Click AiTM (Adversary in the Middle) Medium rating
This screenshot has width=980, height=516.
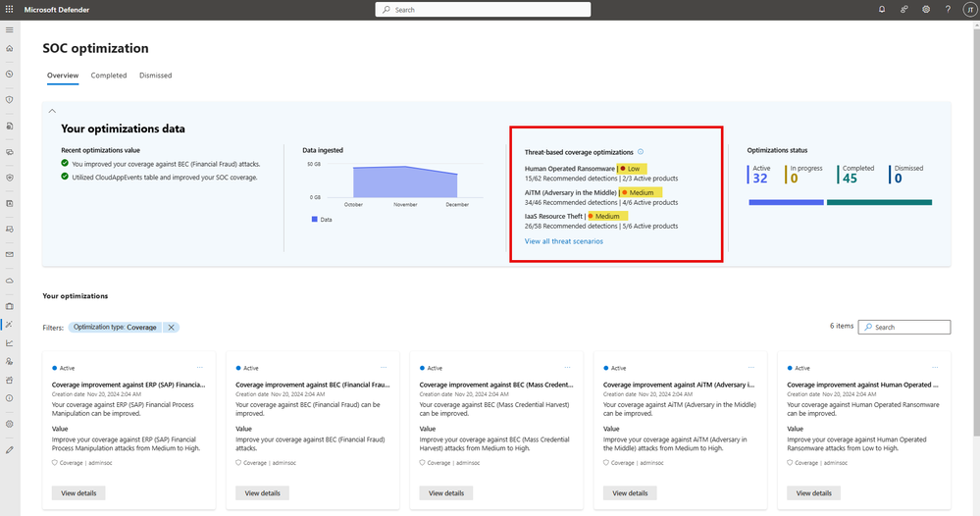point(640,192)
